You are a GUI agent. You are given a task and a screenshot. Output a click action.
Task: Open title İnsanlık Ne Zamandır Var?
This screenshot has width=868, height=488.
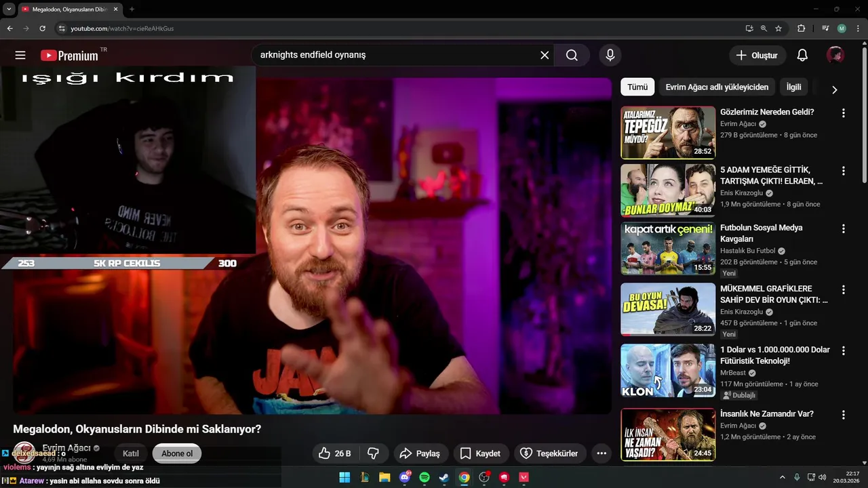point(767,414)
